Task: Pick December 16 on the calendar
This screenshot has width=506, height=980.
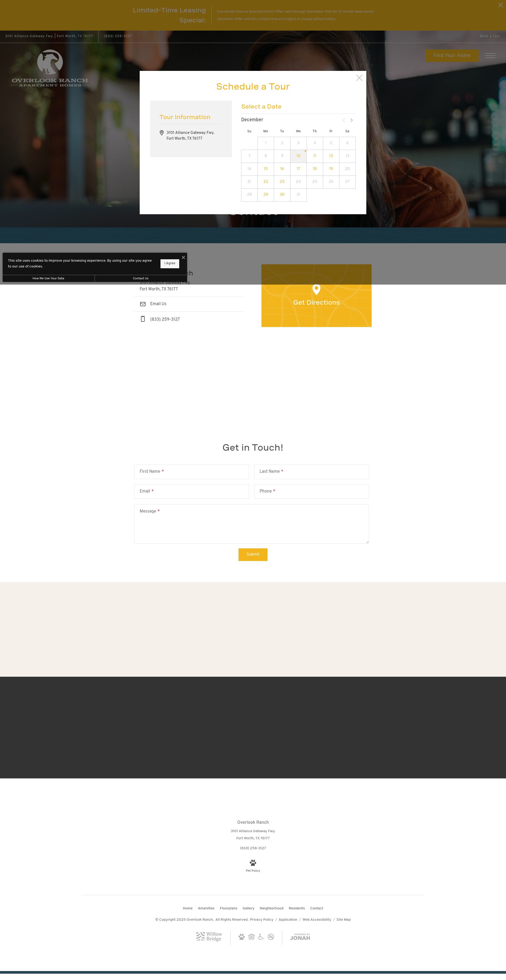Action: 282,169
